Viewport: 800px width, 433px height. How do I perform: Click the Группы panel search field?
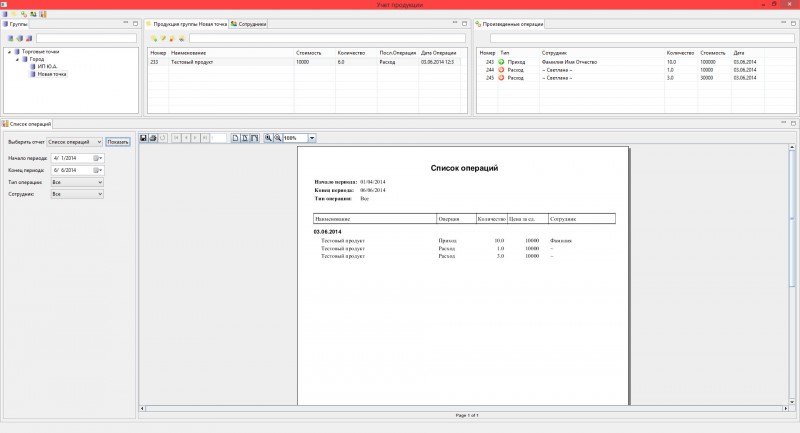86,38
